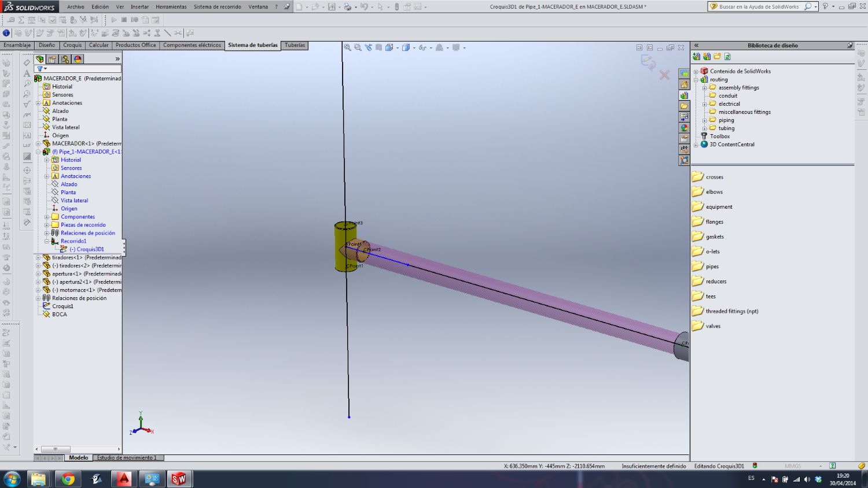The width and height of the screenshot is (868, 488).
Task: Open the Appearances color-ball task pane tab
Action: (x=684, y=128)
